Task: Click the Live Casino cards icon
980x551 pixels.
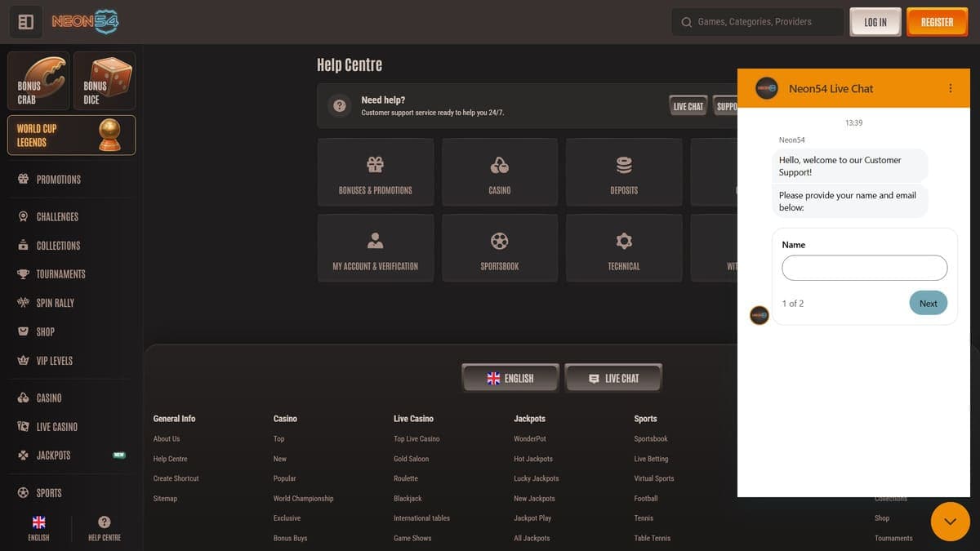Action: pos(23,427)
